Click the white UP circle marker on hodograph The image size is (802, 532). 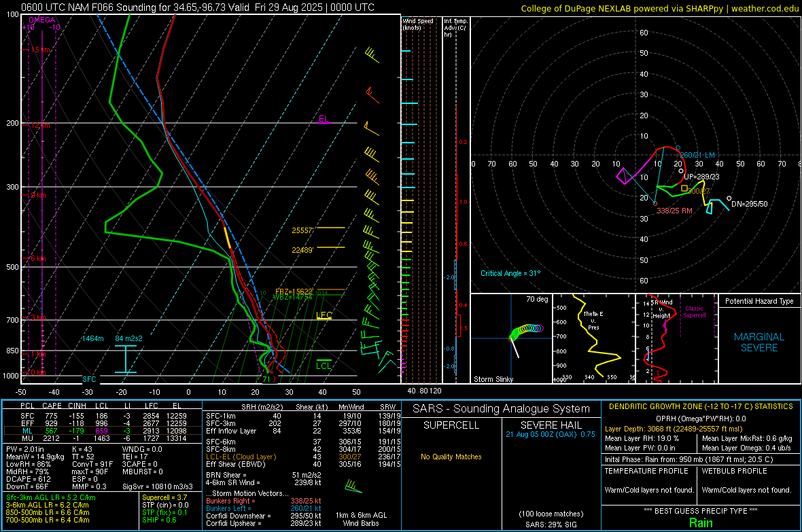pyautogui.click(x=681, y=171)
